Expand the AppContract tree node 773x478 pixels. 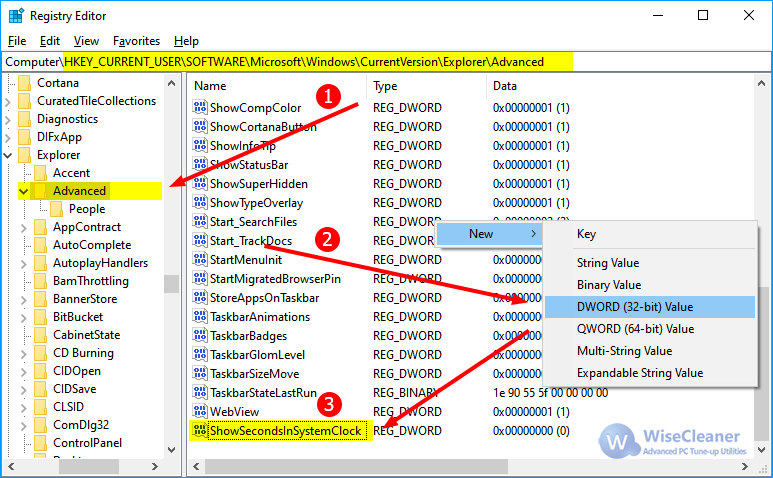click(24, 227)
